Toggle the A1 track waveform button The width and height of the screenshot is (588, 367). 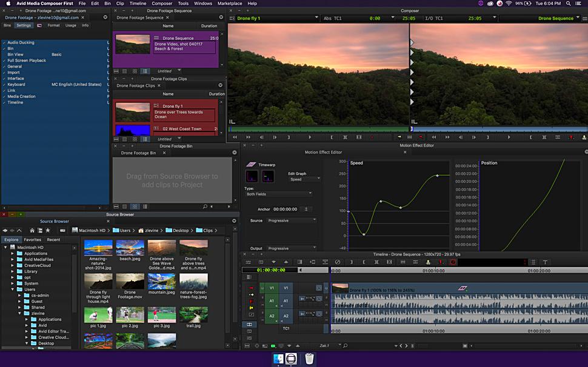point(302,299)
